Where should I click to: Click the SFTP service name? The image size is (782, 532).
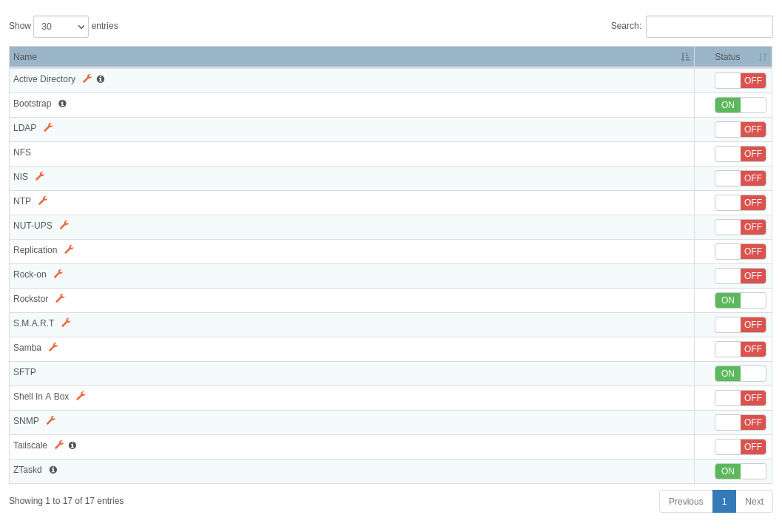tap(24, 372)
